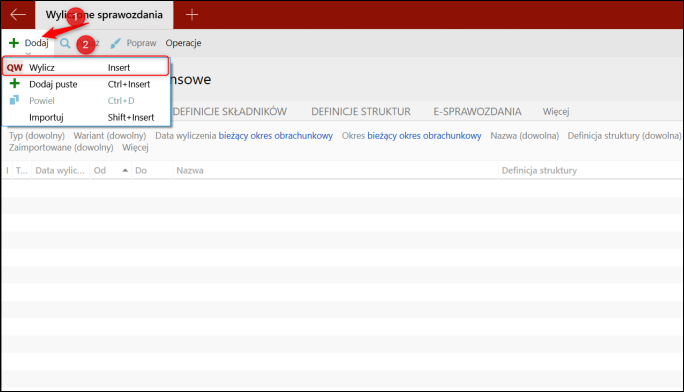Viewport: 684px width, 392px height.
Task: Click the green plus Dodaj icon
Action: (14, 43)
